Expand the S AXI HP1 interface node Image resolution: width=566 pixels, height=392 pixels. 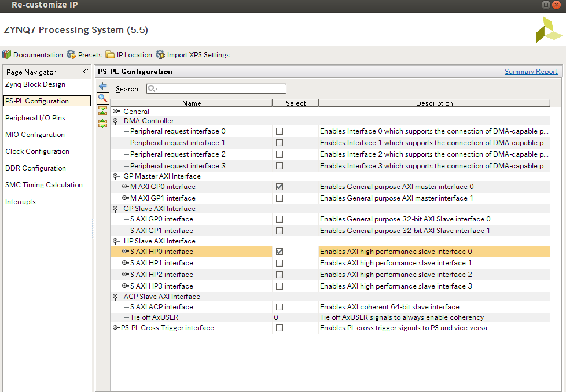[125, 263]
